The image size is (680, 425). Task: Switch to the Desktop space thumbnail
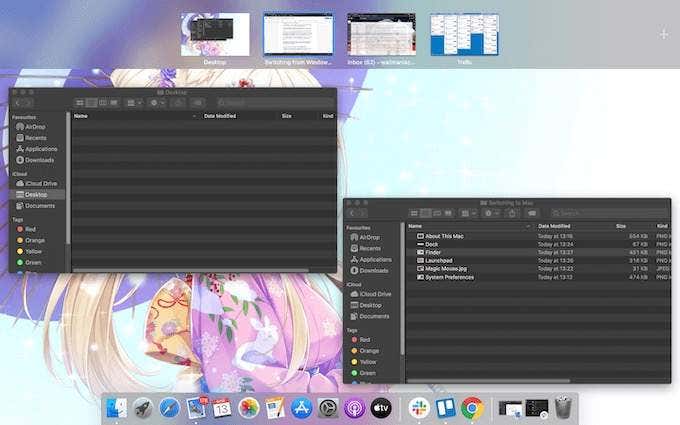(x=215, y=34)
